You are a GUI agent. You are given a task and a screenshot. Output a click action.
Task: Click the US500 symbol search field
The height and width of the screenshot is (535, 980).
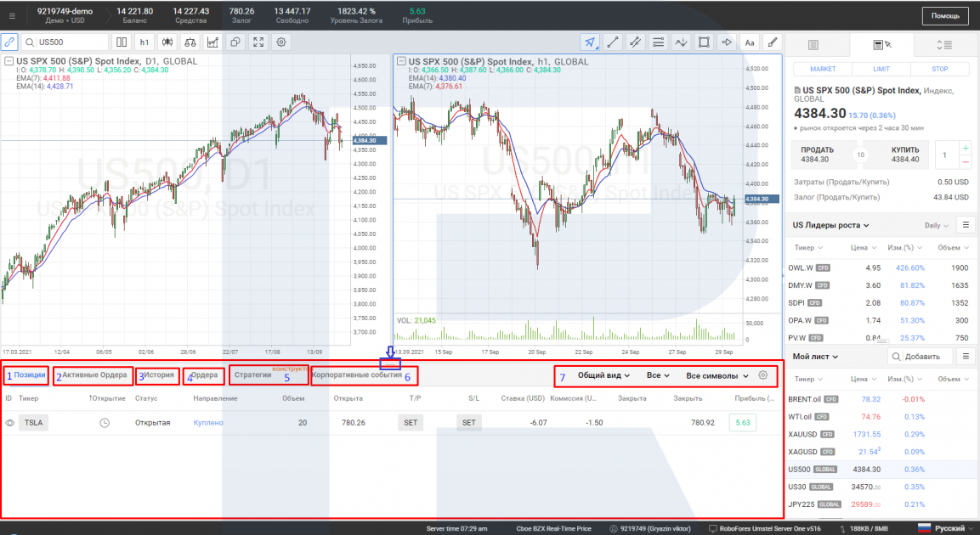coord(65,42)
